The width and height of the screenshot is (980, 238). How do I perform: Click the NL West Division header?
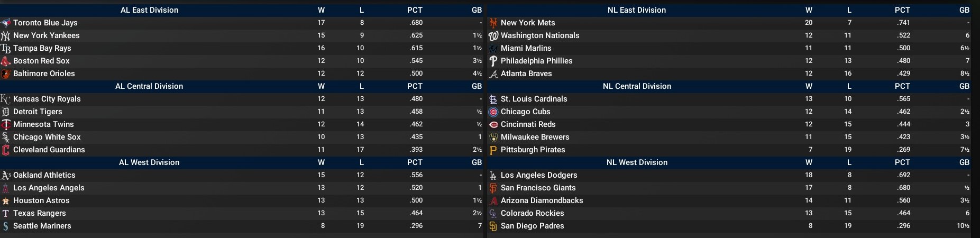click(637, 162)
